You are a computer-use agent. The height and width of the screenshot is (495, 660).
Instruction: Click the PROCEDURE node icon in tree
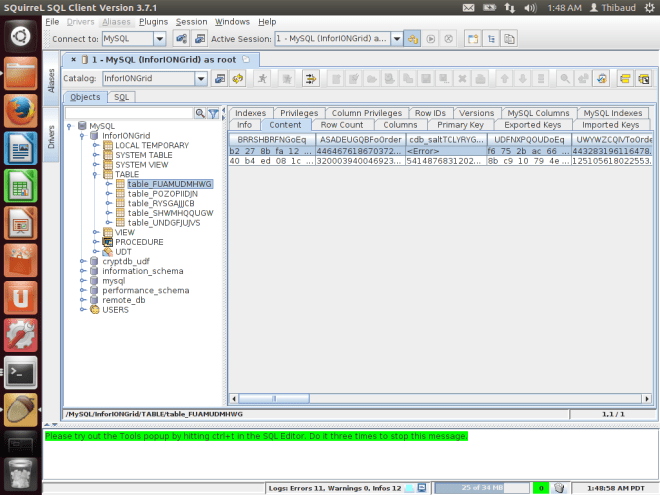coord(108,241)
